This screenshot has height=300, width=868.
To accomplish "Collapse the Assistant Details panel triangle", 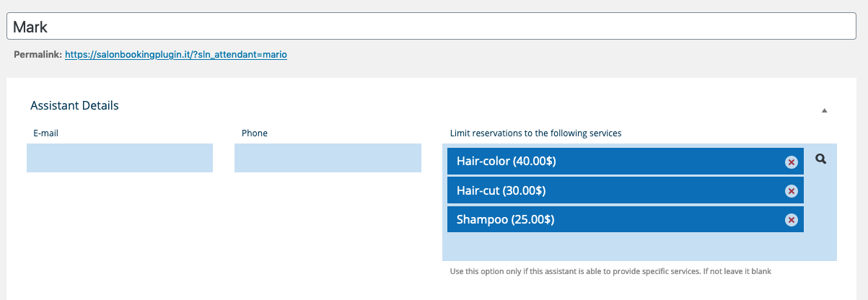I will point(824,110).
